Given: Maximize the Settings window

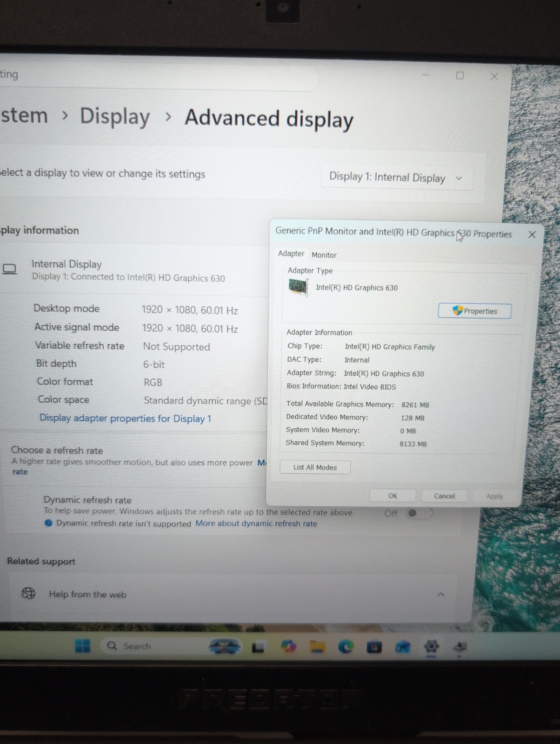Looking at the screenshot, I should 460,75.
